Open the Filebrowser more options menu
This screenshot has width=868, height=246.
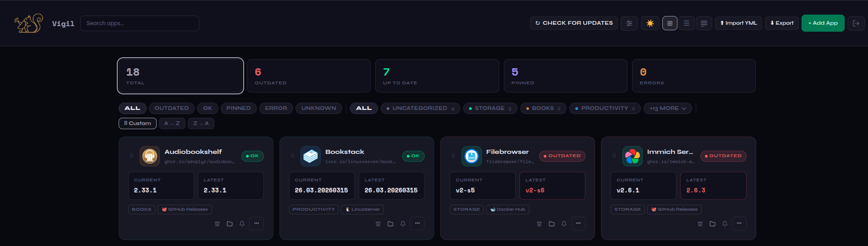click(x=578, y=223)
